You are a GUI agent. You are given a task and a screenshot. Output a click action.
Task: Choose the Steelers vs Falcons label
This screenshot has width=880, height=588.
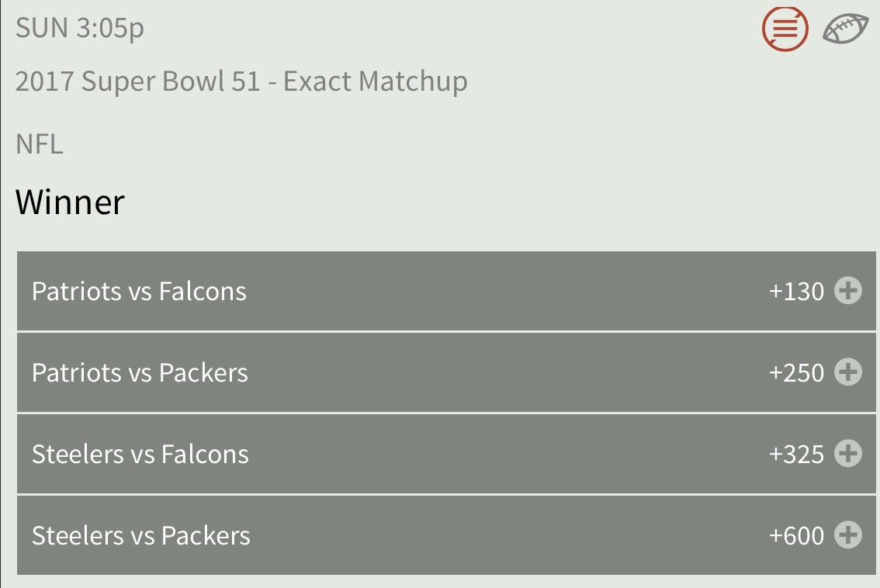(x=140, y=455)
